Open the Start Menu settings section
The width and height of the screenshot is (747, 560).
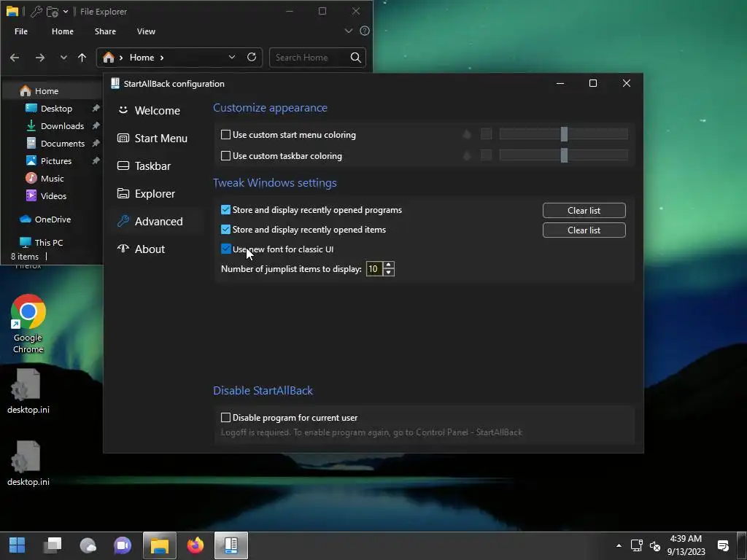click(152, 138)
